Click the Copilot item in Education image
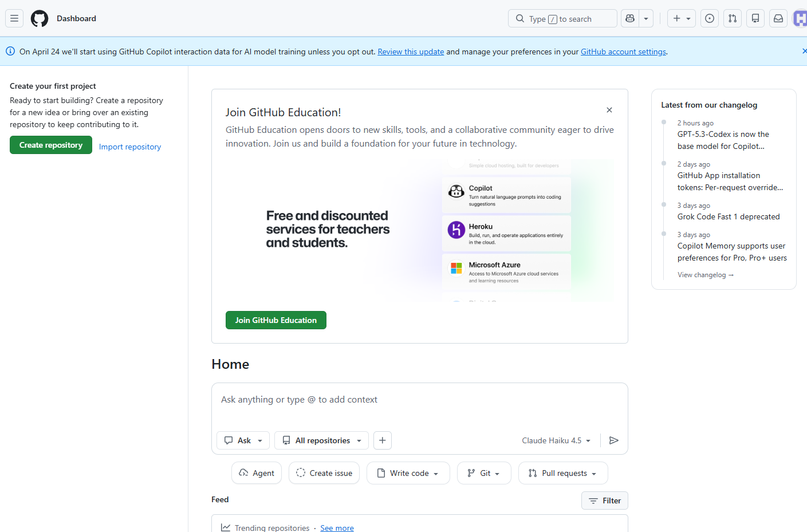 (x=506, y=195)
